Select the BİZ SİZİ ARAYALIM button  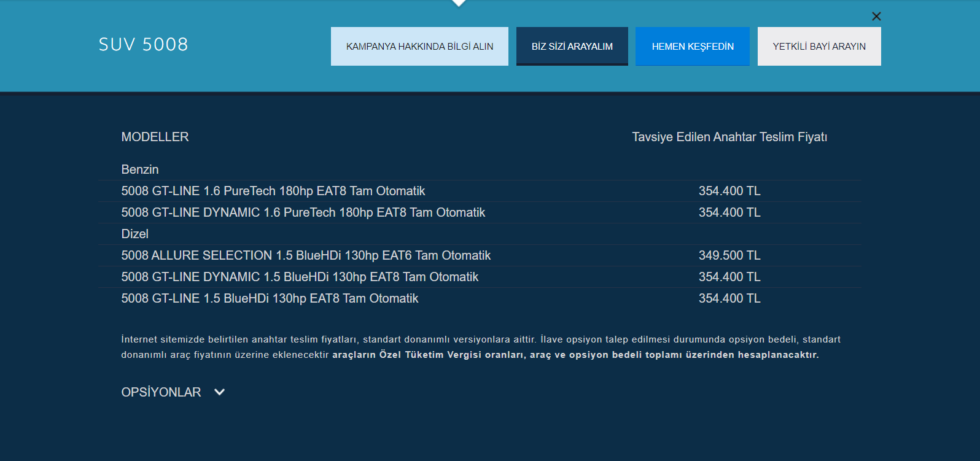[x=572, y=46]
